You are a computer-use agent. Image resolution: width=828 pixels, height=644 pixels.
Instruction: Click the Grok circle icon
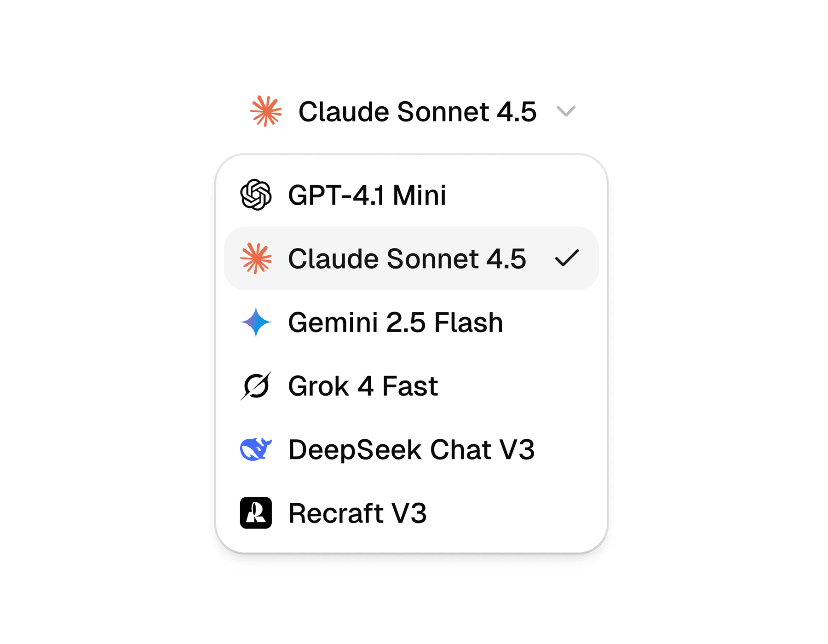pos(257,386)
